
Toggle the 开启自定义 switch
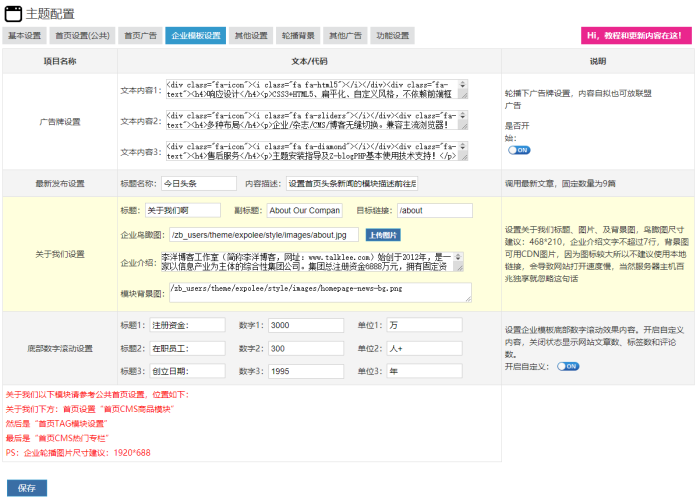(x=568, y=366)
